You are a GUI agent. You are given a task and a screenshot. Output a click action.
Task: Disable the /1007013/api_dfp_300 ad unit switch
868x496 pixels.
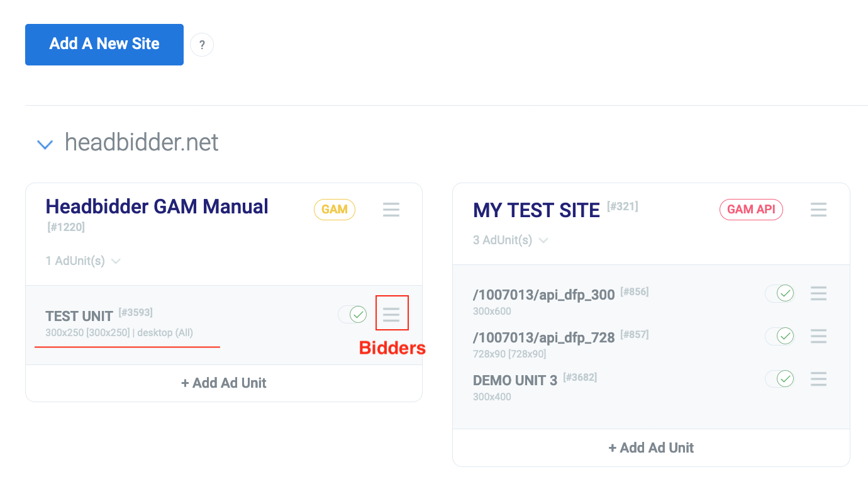779,293
